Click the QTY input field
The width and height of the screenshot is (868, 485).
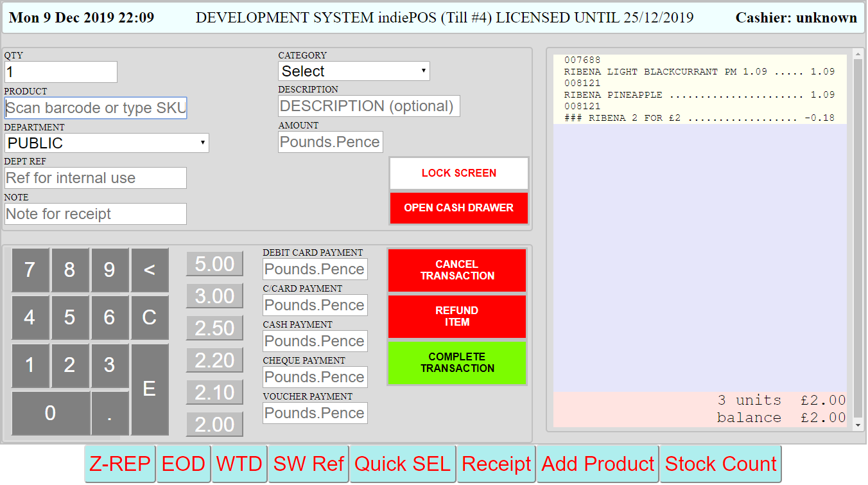(x=61, y=72)
